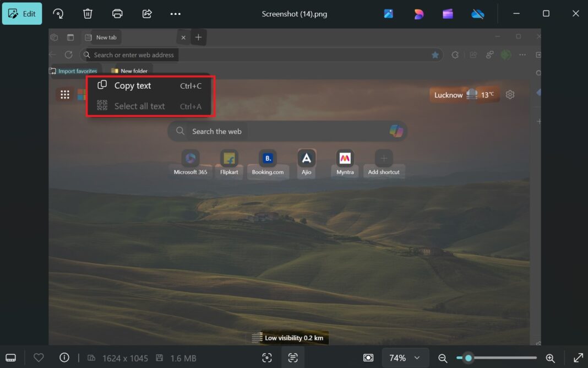
Task: Adjust the zoom slider
Action: point(468,358)
